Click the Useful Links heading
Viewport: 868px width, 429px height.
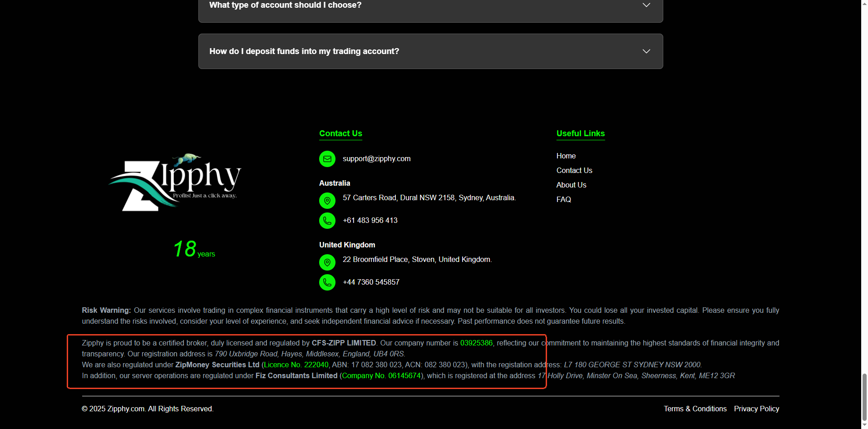pos(581,133)
